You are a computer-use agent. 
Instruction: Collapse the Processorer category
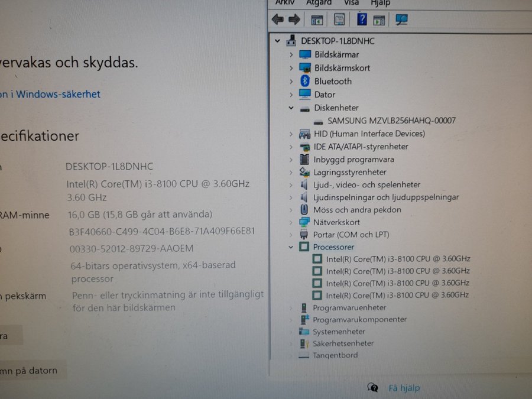(291, 247)
